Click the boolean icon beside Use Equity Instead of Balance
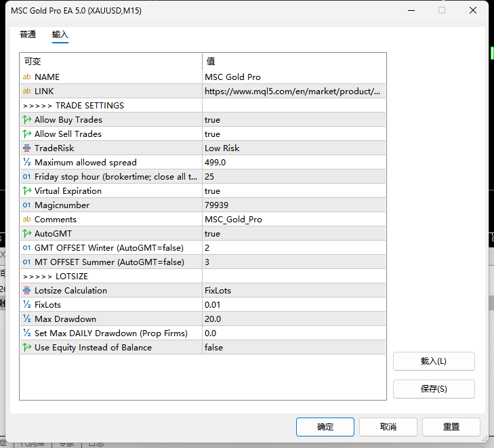494x448 pixels. 27,348
